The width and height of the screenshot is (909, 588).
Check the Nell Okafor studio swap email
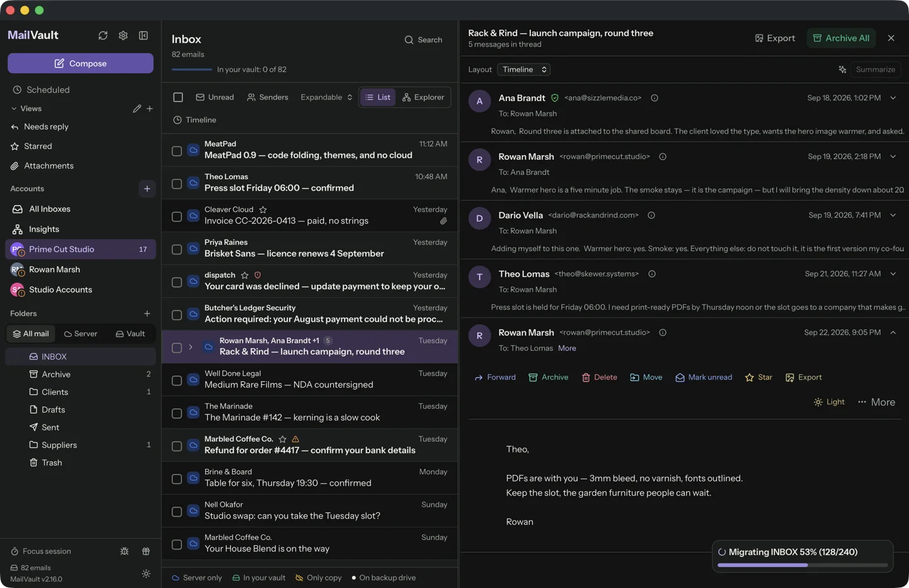pos(177,512)
